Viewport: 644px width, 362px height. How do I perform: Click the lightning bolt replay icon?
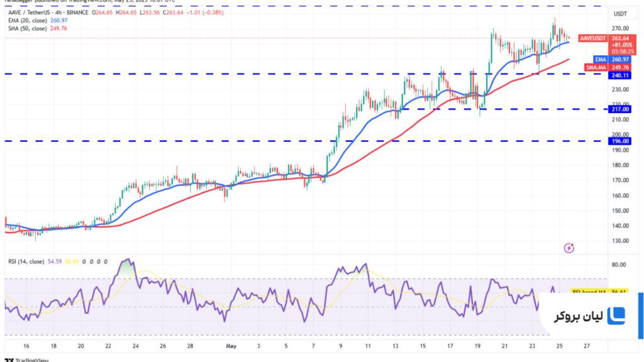click(569, 248)
